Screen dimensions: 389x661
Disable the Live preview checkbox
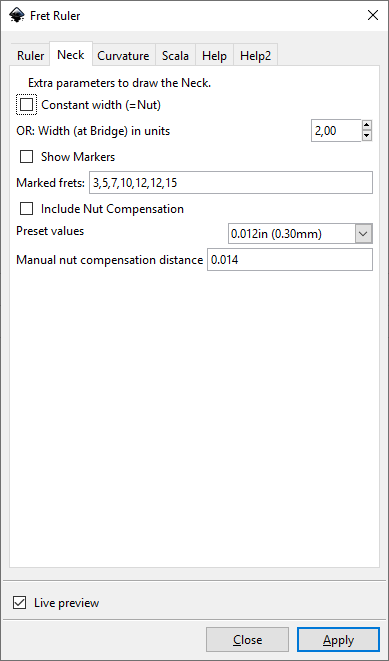(19, 603)
